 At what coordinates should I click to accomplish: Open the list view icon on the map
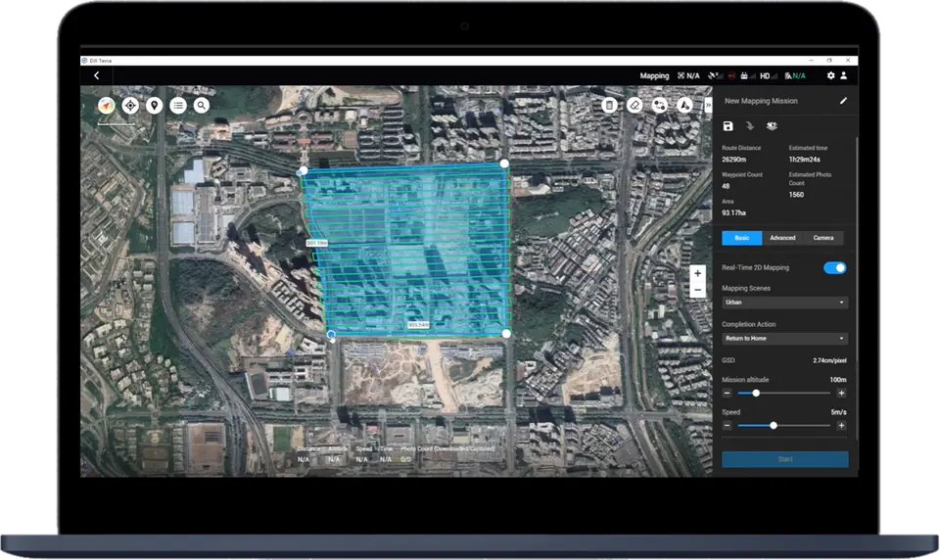[178, 105]
